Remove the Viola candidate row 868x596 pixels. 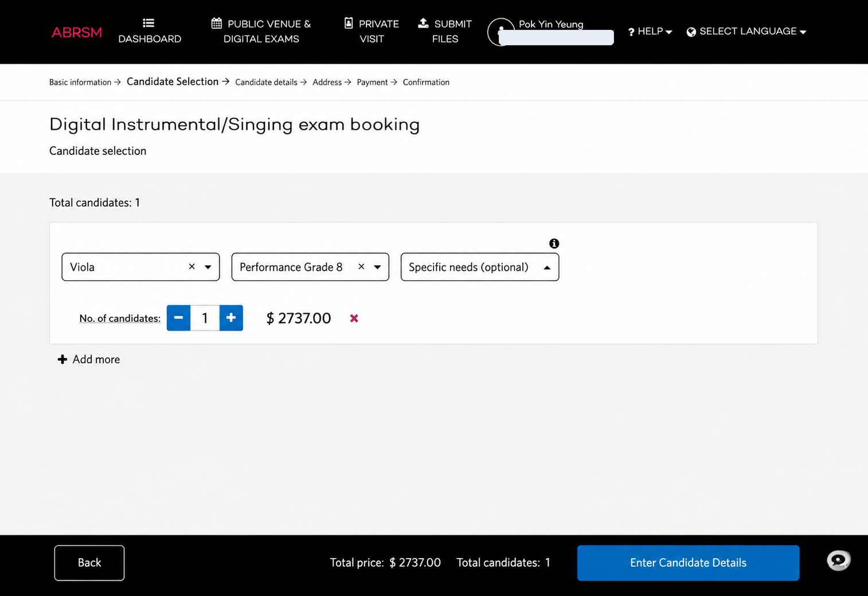point(354,318)
